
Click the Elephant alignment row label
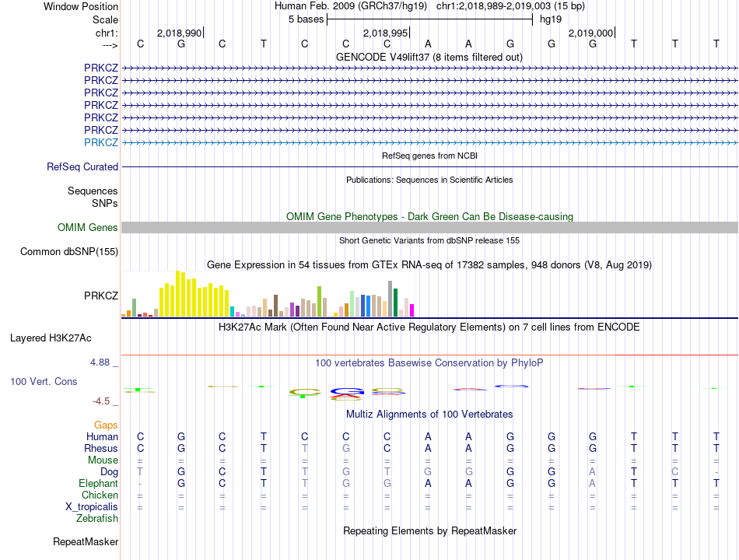pos(99,484)
